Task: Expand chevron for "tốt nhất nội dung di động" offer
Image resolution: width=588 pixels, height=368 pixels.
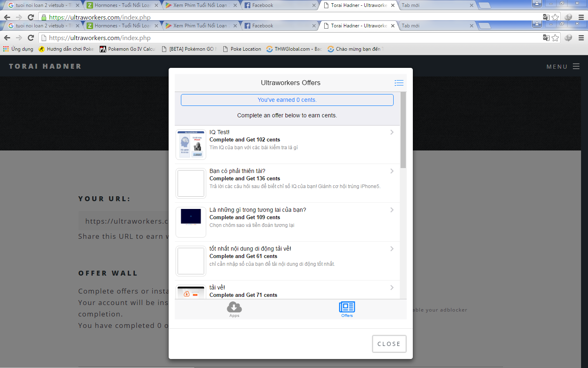Action: tap(392, 249)
